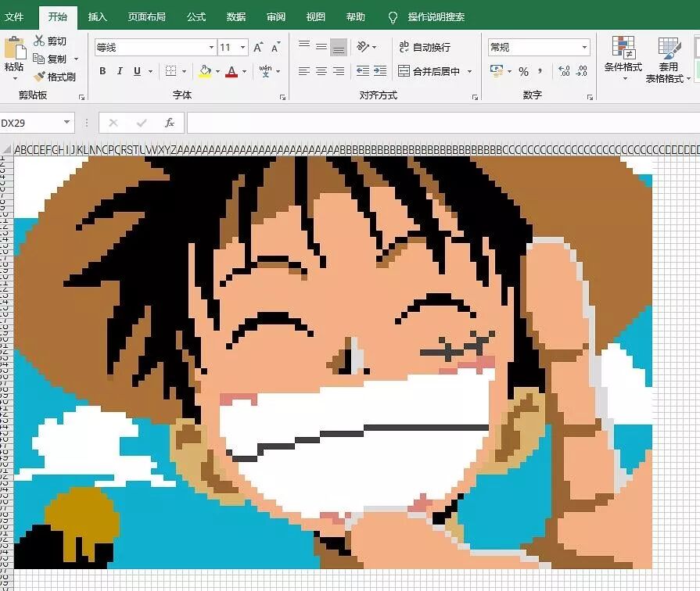This screenshot has height=591, width=700.
Task: Switch to the 插入 Insert tab
Action: click(x=97, y=17)
